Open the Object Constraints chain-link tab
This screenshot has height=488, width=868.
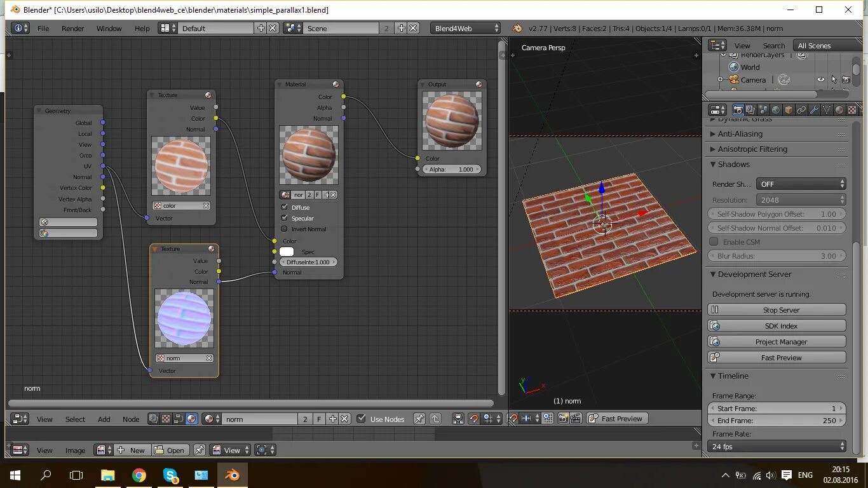[801, 110]
